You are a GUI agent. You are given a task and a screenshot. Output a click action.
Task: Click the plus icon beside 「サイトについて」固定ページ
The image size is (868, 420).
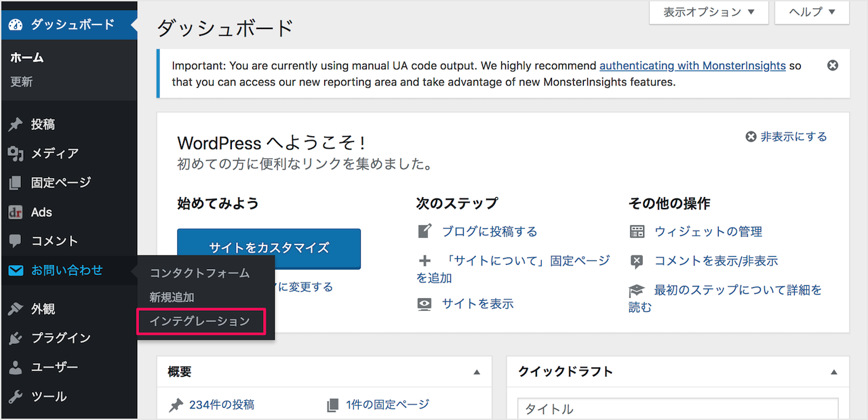click(425, 261)
